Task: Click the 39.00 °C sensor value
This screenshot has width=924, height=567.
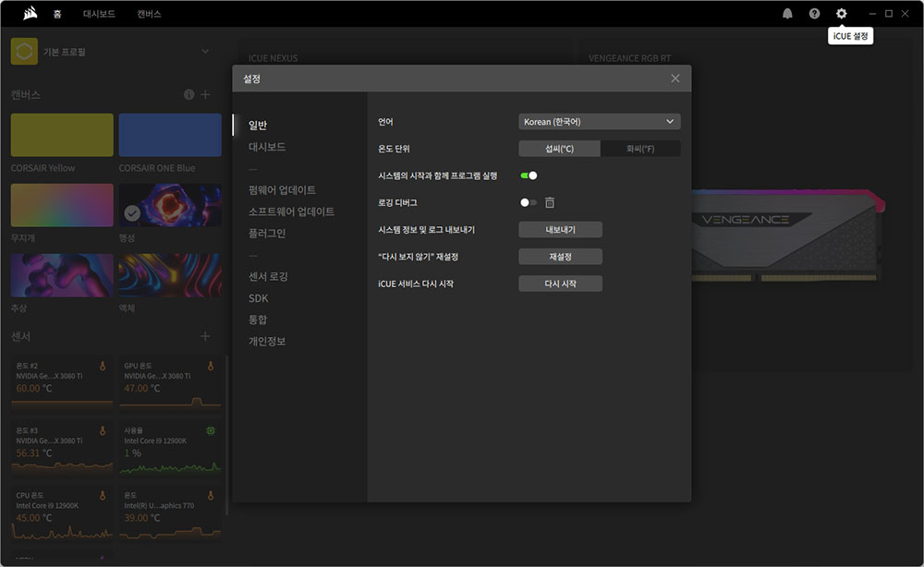Action: point(141,518)
